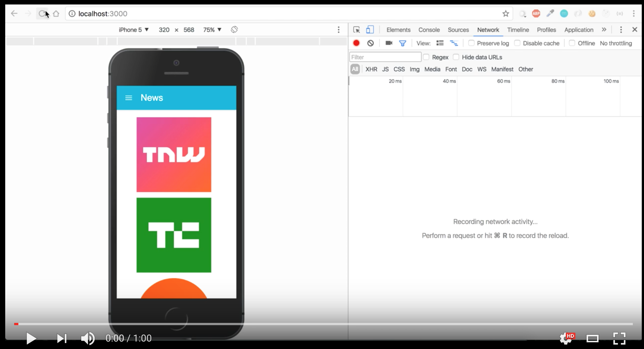
Task: Open the network filter funnel icon
Action: (402, 43)
